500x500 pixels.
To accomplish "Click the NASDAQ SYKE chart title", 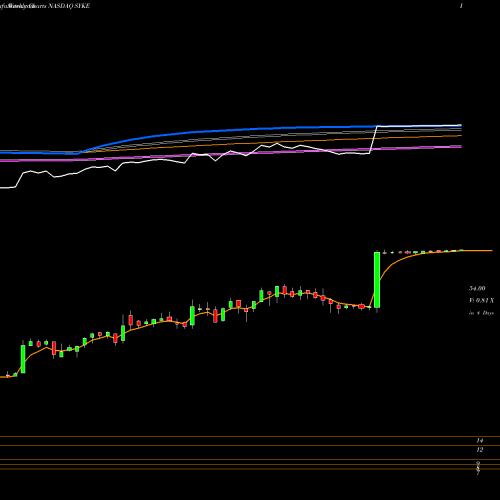I will [x=69, y=6].
